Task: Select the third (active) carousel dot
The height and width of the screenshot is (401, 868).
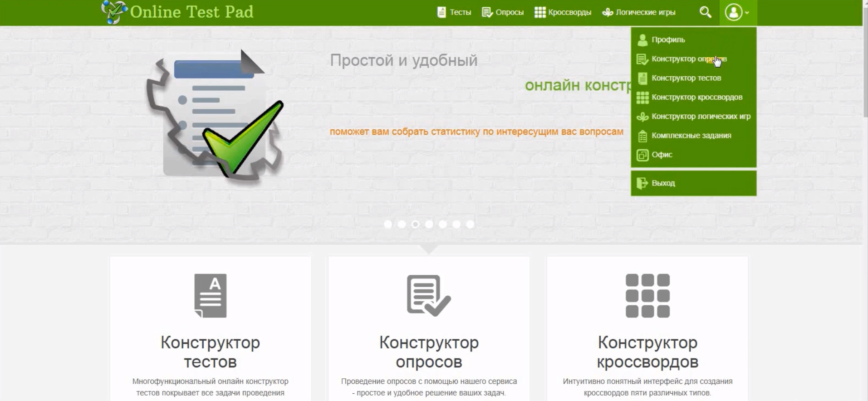Action: [x=415, y=224]
